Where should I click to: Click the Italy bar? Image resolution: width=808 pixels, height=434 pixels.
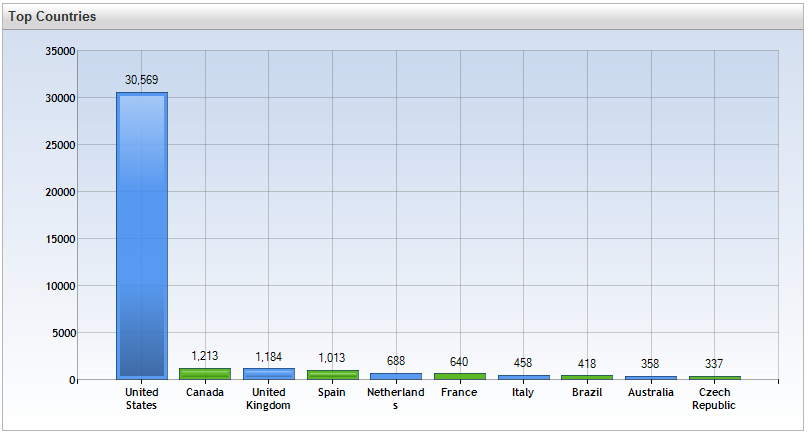524,377
